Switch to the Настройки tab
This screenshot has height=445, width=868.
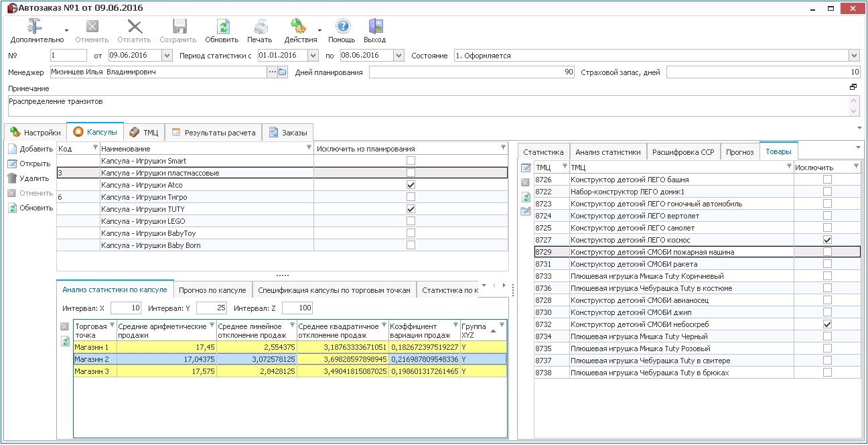click(x=36, y=133)
